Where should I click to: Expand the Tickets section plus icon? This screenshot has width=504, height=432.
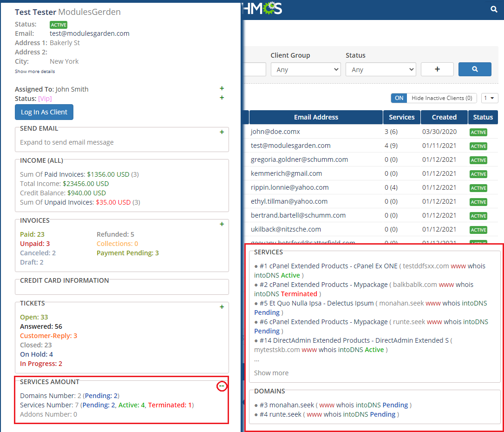[222, 307]
